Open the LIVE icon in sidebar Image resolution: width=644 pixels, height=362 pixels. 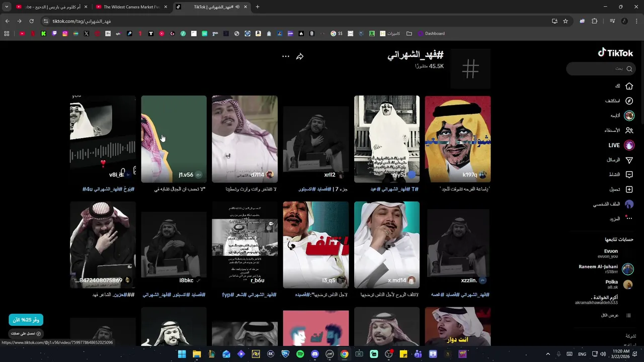[x=629, y=145]
